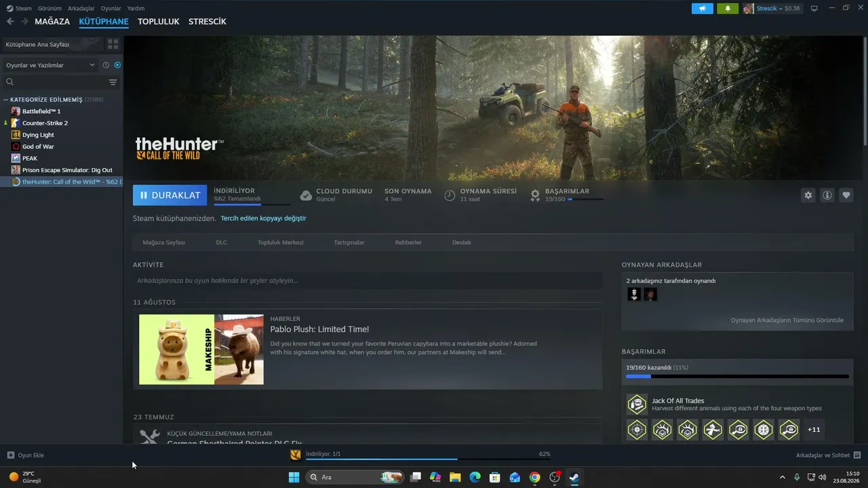This screenshot has height=488, width=868.
Task: Open the STRESCİK profile tab
Action: 208,22
